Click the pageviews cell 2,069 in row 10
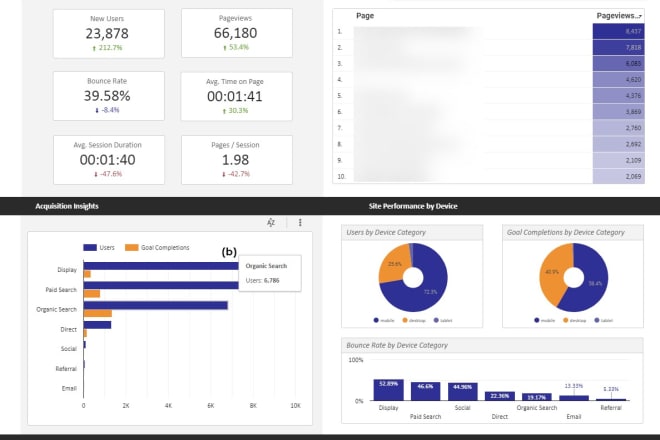Viewport: 660px width, 440px height. pyautogui.click(x=618, y=176)
